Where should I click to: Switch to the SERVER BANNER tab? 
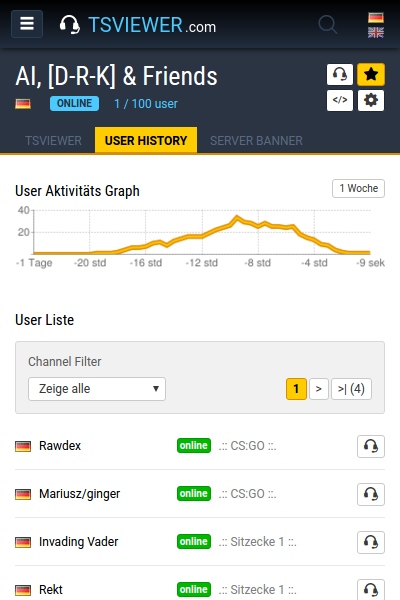pos(256,140)
